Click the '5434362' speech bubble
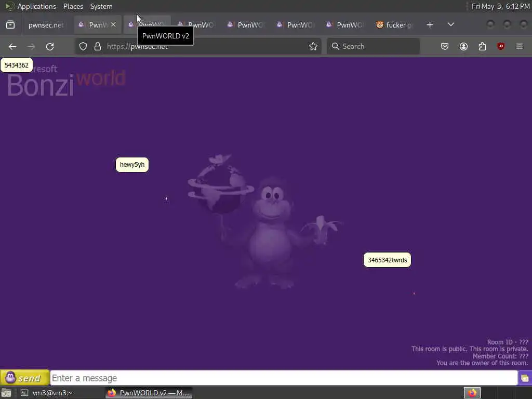This screenshot has height=399, width=532. 17,65
